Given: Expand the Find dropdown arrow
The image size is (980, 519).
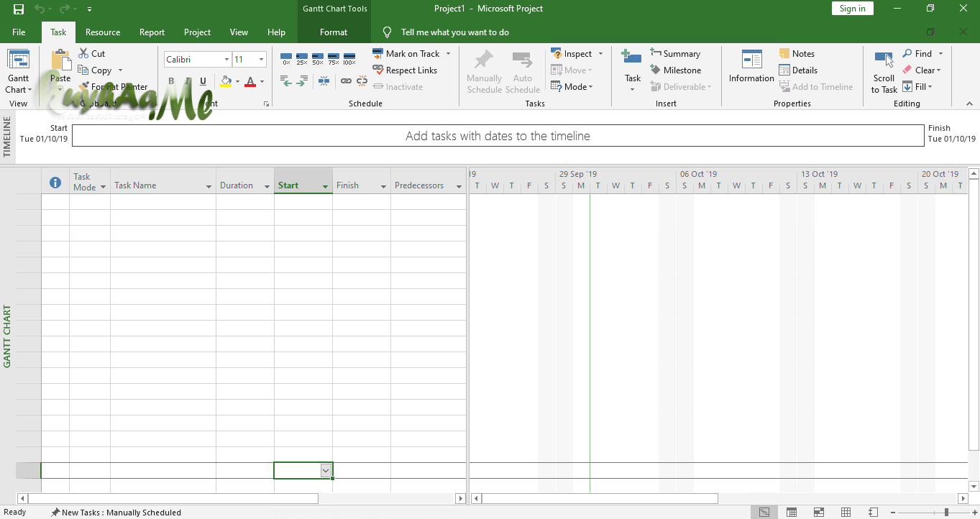Looking at the screenshot, I should pyautogui.click(x=940, y=54).
